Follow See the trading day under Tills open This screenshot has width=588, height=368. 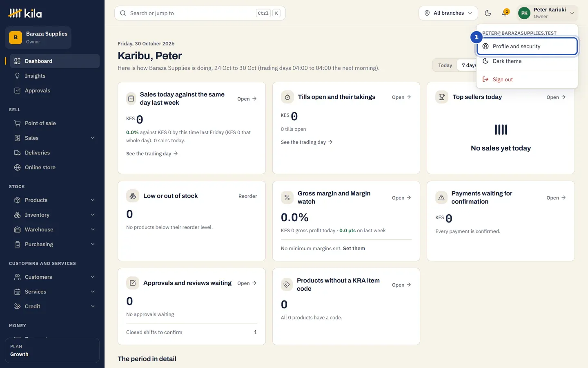307,142
